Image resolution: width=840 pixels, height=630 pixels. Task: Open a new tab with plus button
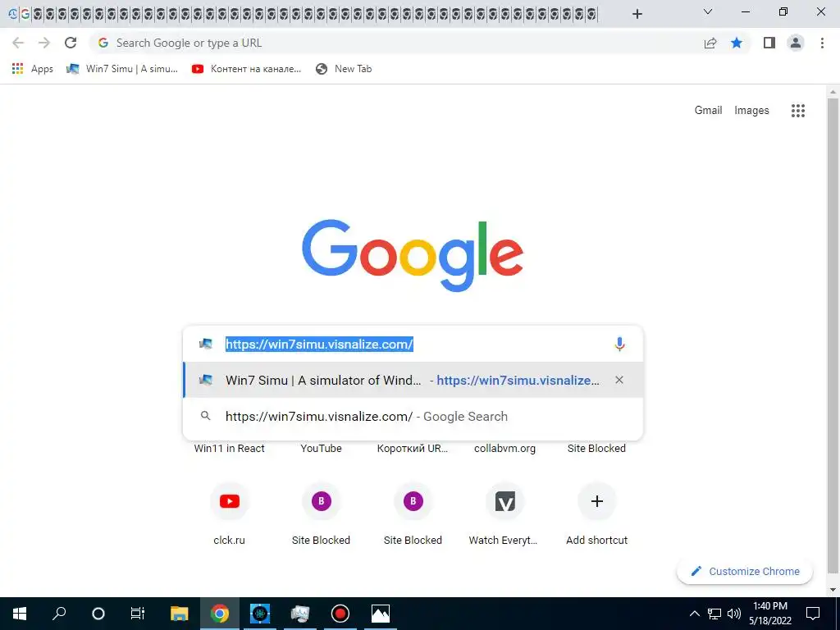point(637,14)
